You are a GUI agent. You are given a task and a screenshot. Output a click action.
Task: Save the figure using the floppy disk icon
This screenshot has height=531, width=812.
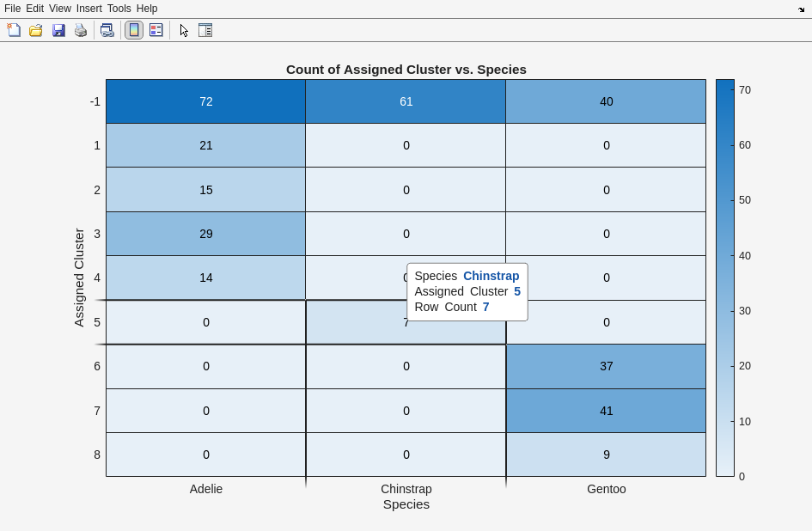pos(58,30)
